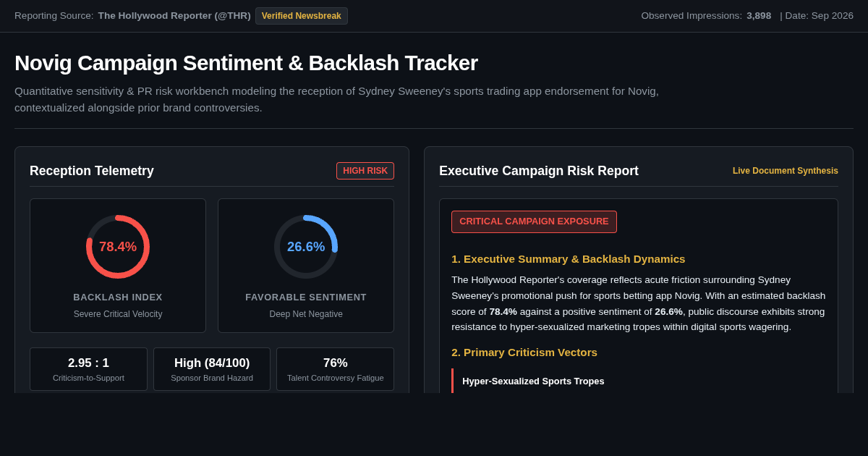Click the 76% Talent Controversy Fatigue card
The width and height of the screenshot is (868, 456).
coord(336,369)
